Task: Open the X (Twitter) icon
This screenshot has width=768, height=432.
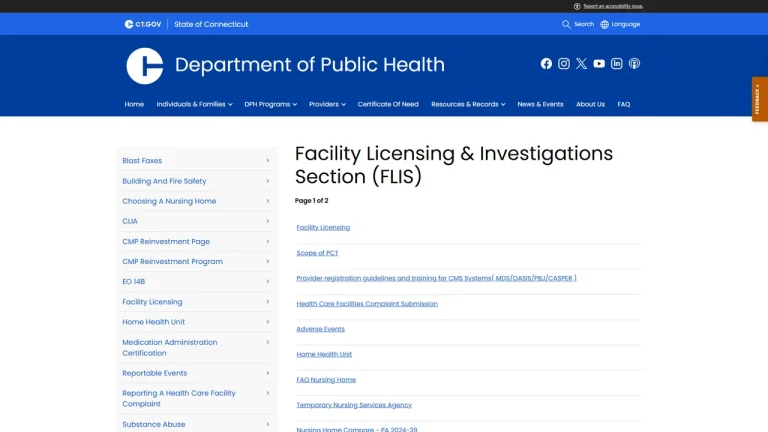Action: click(581, 64)
